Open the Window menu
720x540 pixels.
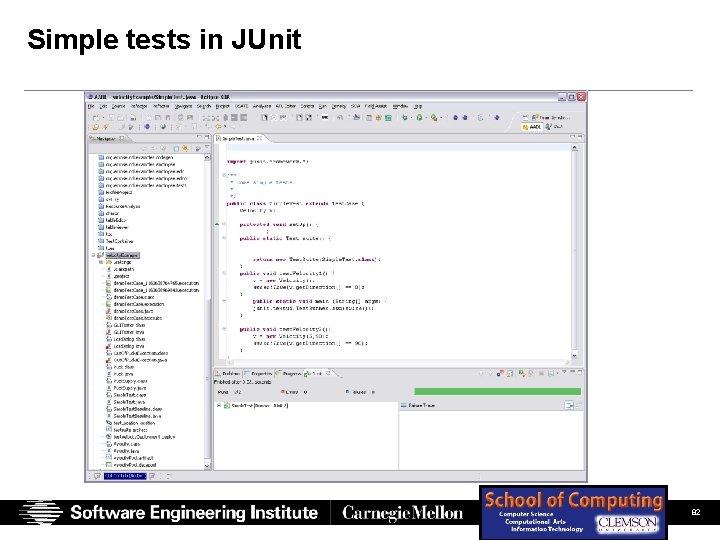(400, 106)
